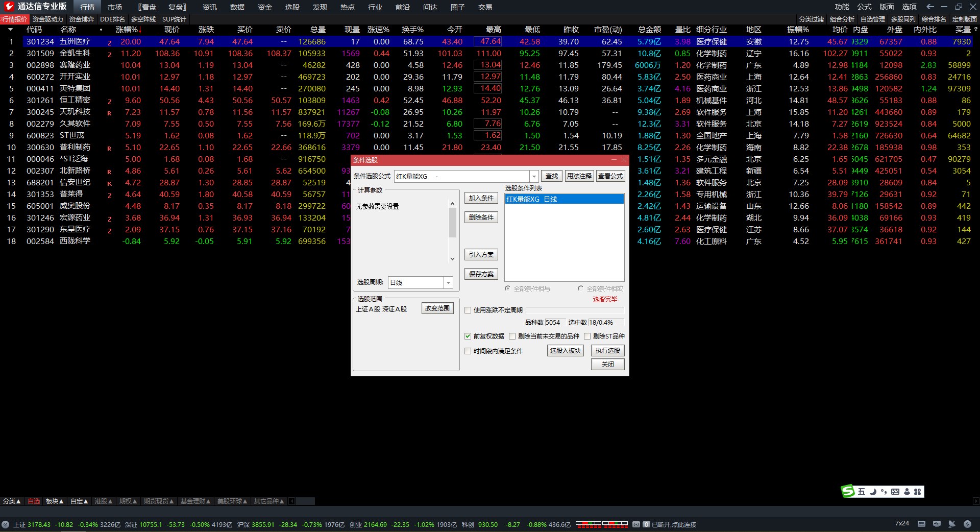The image size is (980, 532).
Task: Click the 保存方案 button
Action: point(481,274)
